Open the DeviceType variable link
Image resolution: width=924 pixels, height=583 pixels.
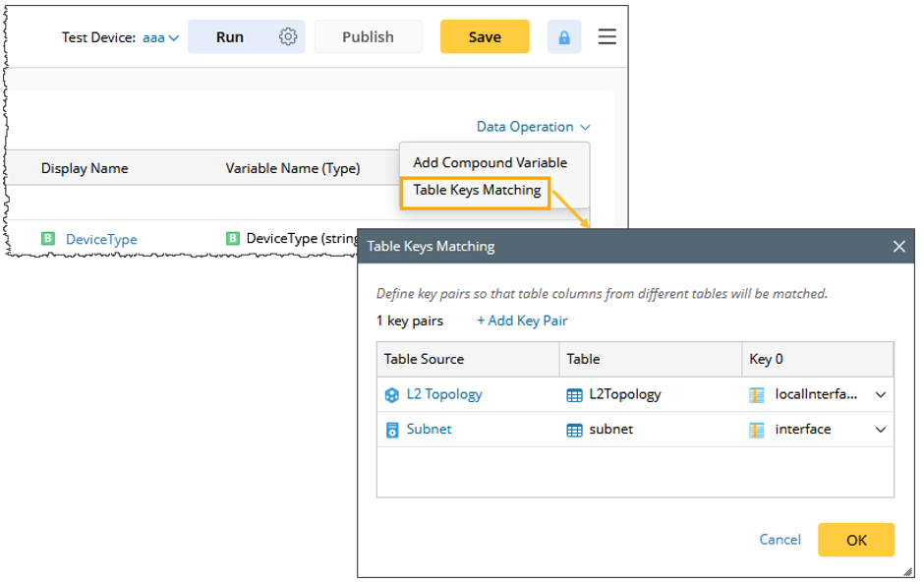pos(101,239)
